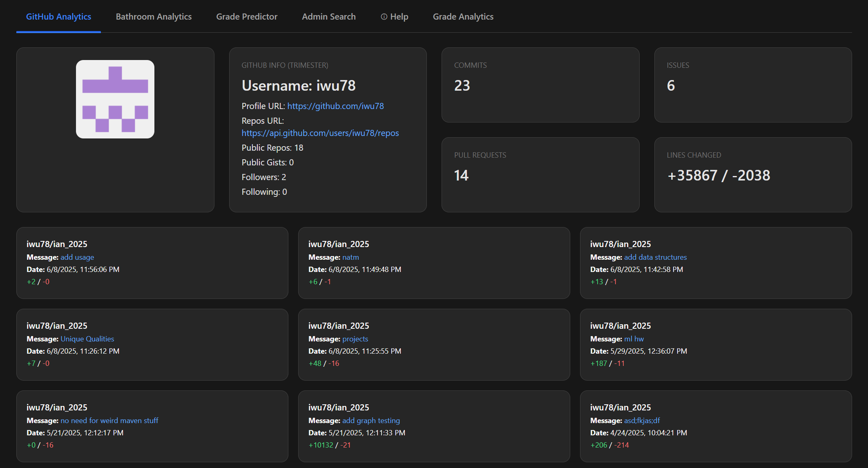
Task: Open the Grade Predictor tab
Action: (x=247, y=17)
